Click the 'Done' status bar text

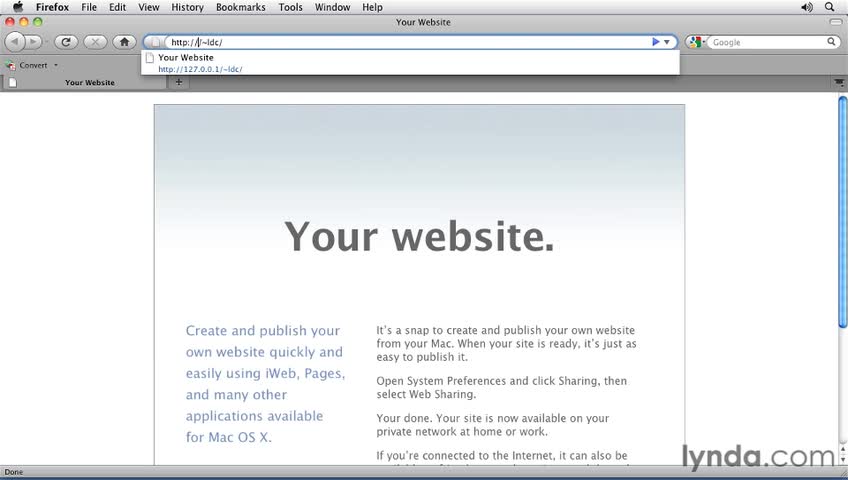tap(14, 472)
